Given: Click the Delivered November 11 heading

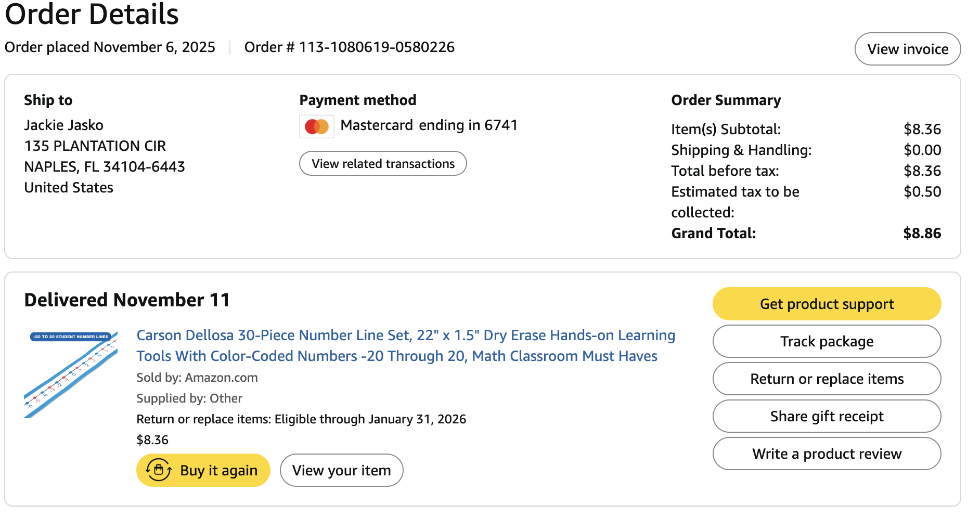Looking at the screenshot, I should point(127,300).
